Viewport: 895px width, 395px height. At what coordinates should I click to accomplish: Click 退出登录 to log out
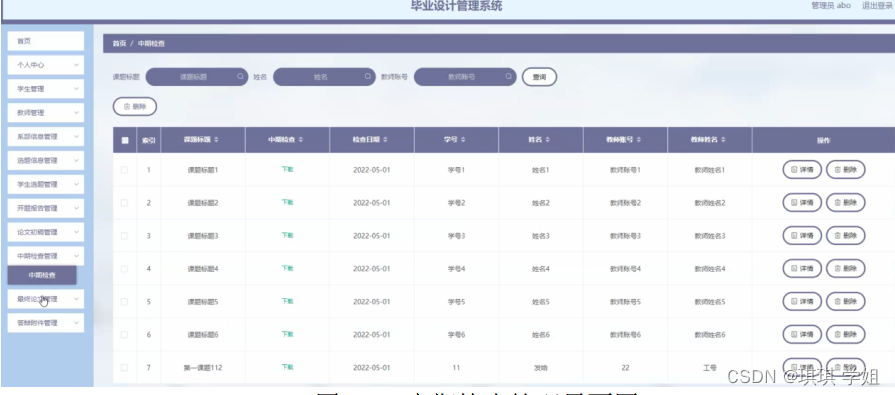coord(877,6)
